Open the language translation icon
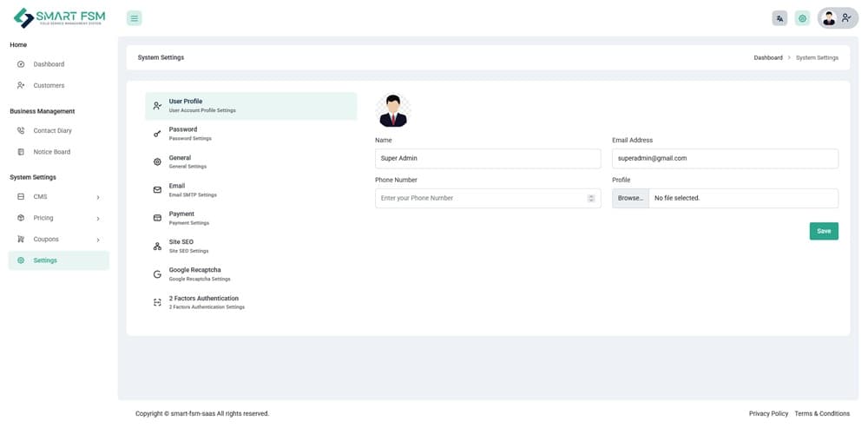Image resolution: width=868 pixels, height=428 pixels. coord(779,18)
